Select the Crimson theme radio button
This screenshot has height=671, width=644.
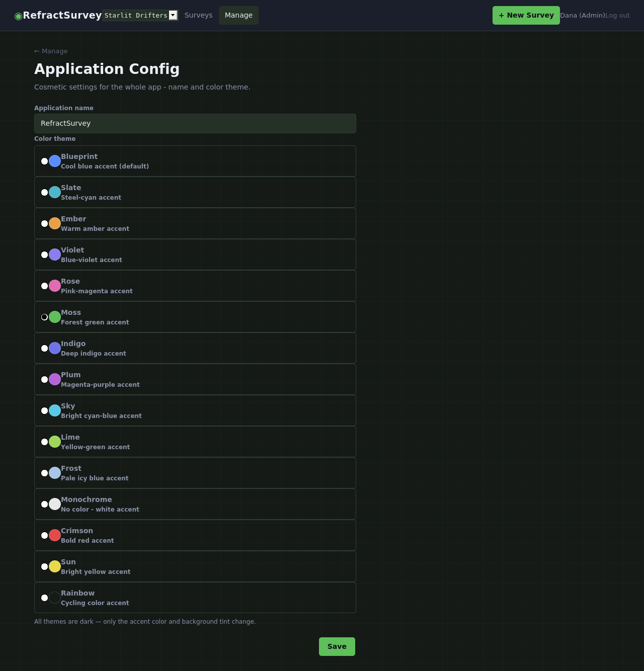pos(44,535)
